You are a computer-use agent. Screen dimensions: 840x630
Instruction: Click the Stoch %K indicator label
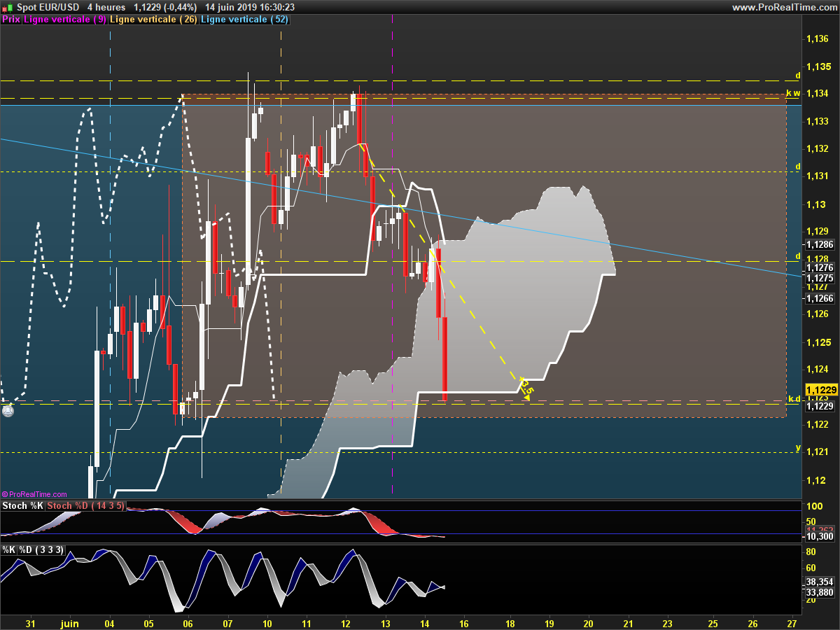[x=24, y=505]
